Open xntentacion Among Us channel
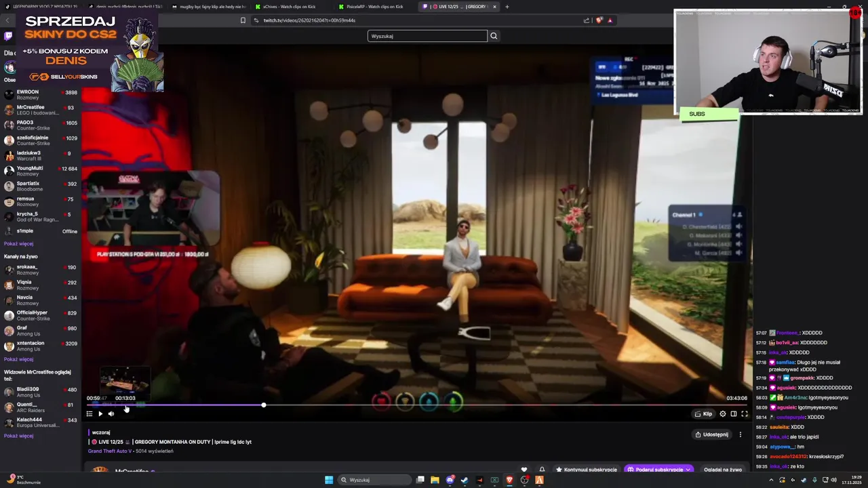868x488 pixels. coord(41,346)
